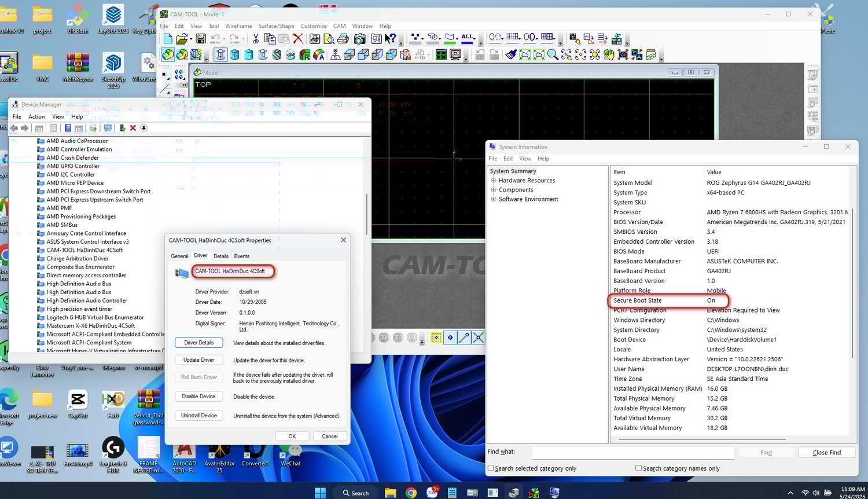Open the CAM menu in CAM-TOOL
The height and width of the screenshot is (499, 868).
click(x=339, y=26)
